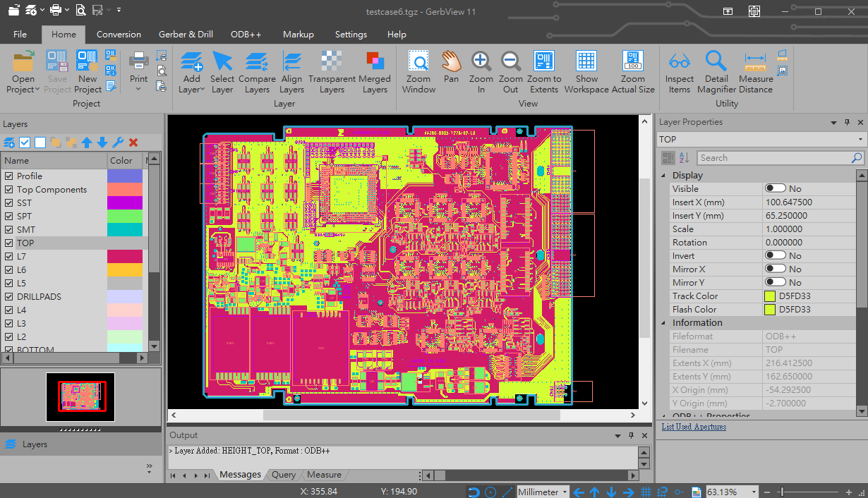868x498 pixels.
Task: Delete layer with the red X icon
Action: click(133, 142)
